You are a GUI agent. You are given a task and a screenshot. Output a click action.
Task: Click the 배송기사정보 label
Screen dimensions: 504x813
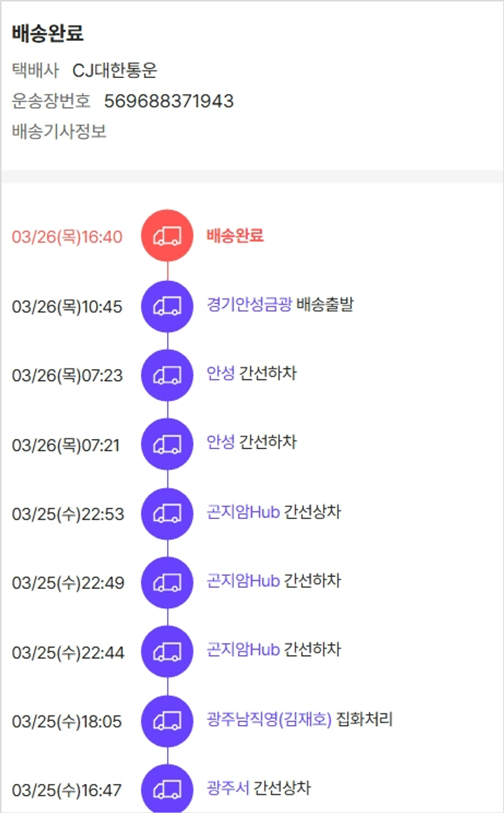pyautogui.click(x=59, y=131)
